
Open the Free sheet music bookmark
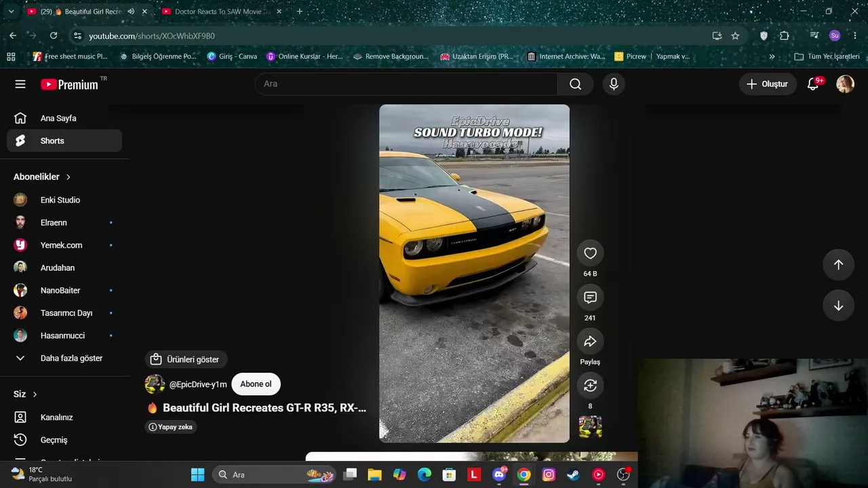71,57
